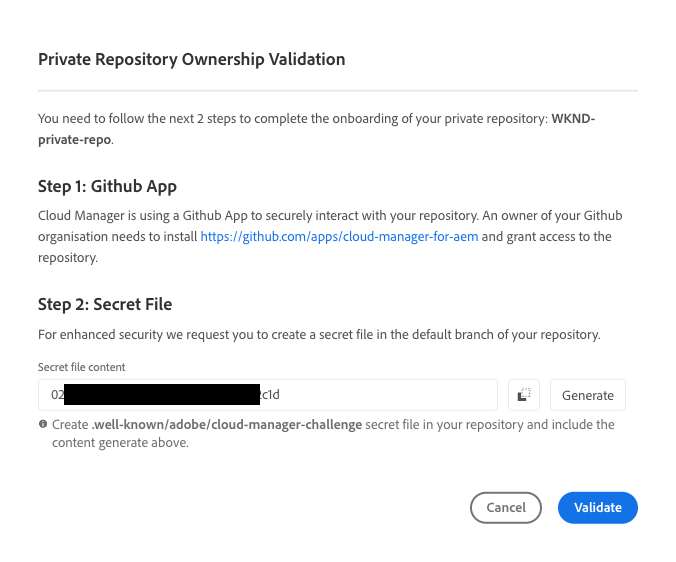This screenshot has height=562, width=676.
Task: Click the Secret file content label
Action: [x=81, y=367]
